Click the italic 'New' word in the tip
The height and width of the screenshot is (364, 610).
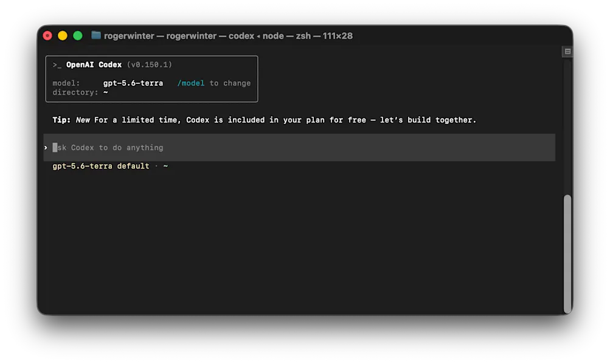(83, 120)
